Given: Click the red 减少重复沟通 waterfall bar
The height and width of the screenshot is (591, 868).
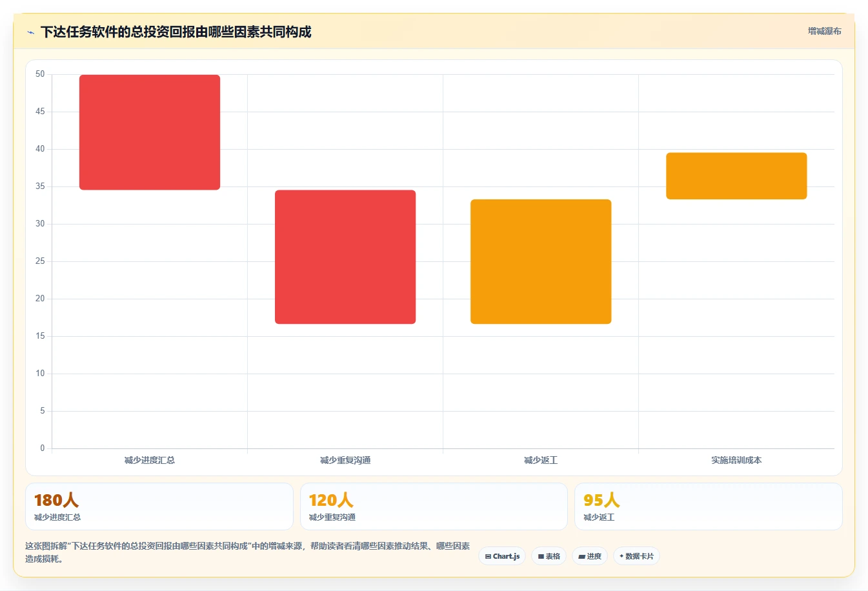Looking at the screenshot, I should point(345,257).
